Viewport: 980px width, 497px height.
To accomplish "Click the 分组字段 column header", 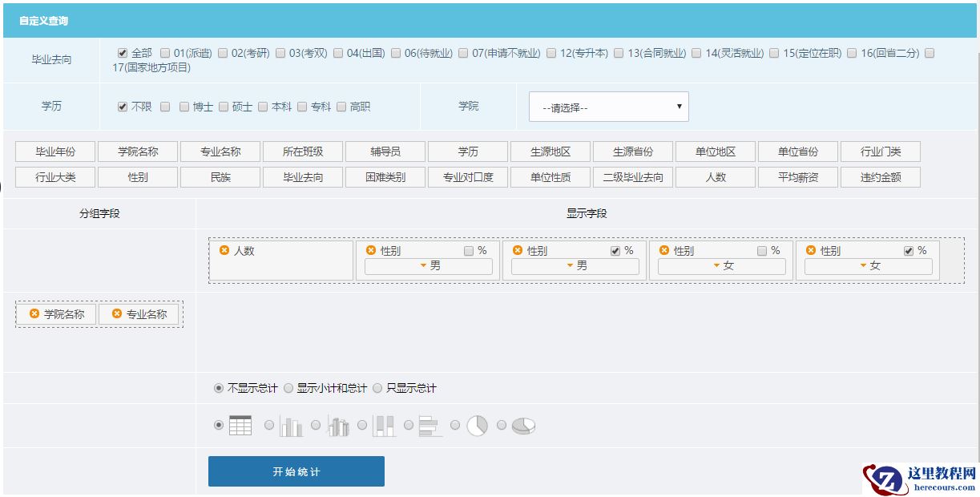I will pyautogui.click(x=99, y=213).
